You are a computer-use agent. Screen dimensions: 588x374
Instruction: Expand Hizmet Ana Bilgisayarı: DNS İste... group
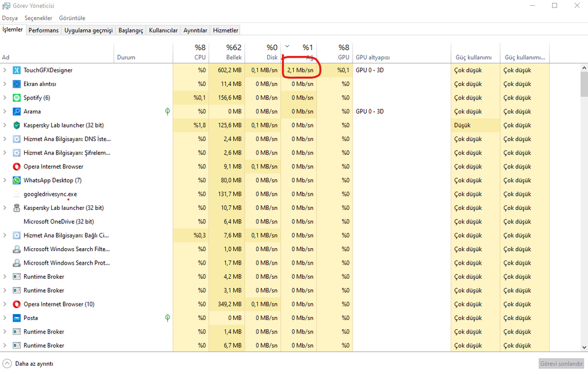[x=5, y=139]
